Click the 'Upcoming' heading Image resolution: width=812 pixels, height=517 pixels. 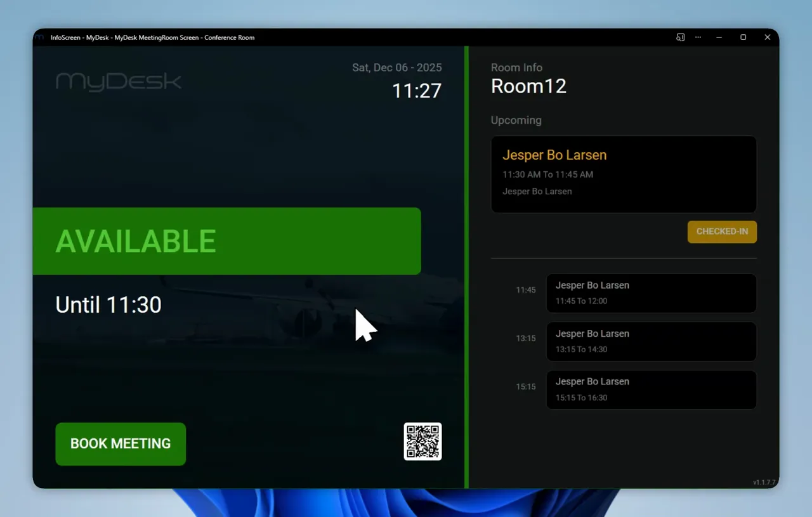coord(516,120)
